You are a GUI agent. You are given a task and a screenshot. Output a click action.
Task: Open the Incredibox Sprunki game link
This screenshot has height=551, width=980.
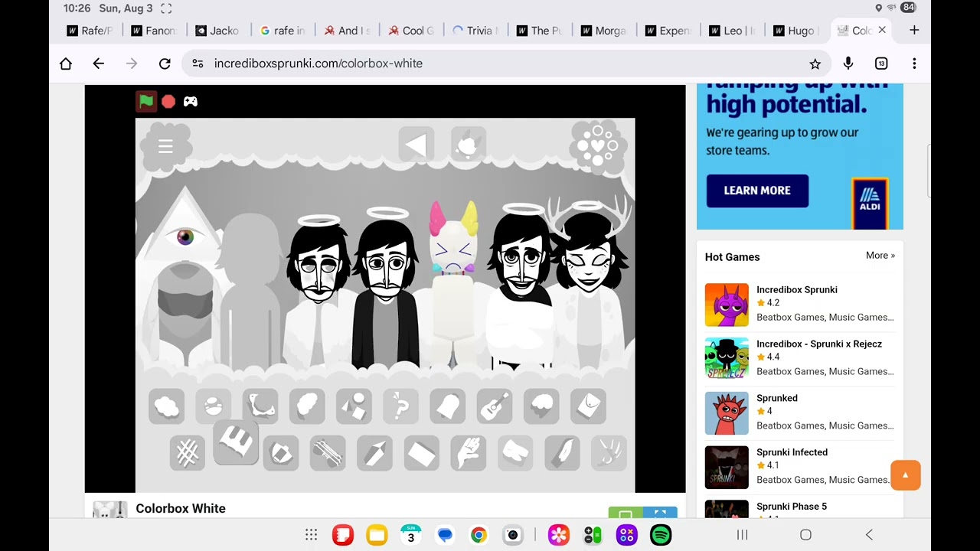click(x=797, y=290)
